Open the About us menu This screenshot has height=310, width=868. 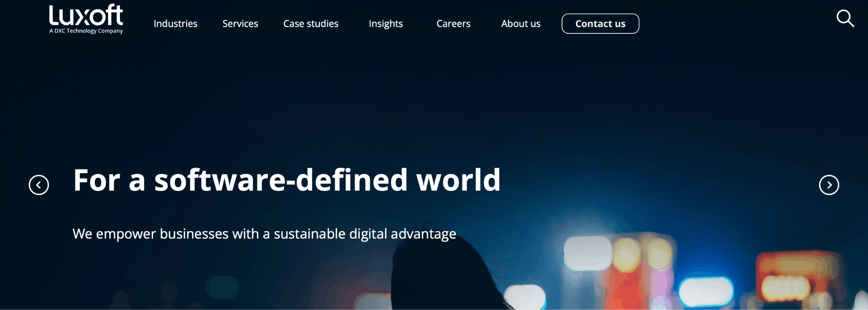point(521,24)
